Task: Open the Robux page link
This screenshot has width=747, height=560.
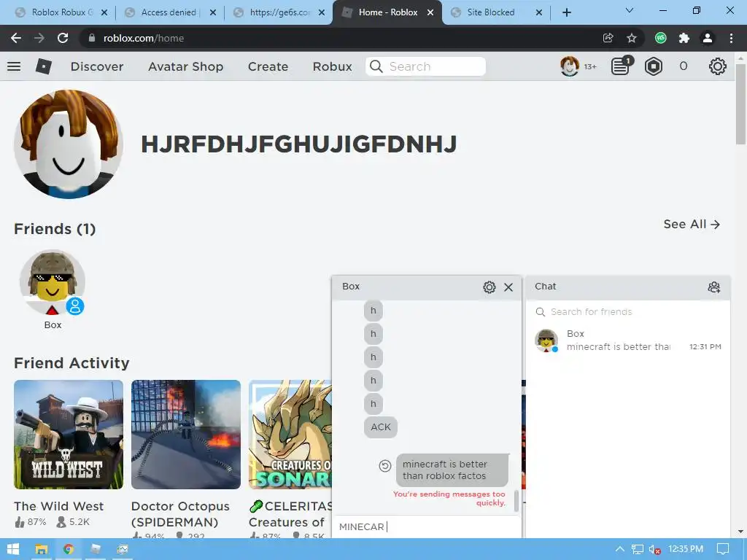Action: 332,66
